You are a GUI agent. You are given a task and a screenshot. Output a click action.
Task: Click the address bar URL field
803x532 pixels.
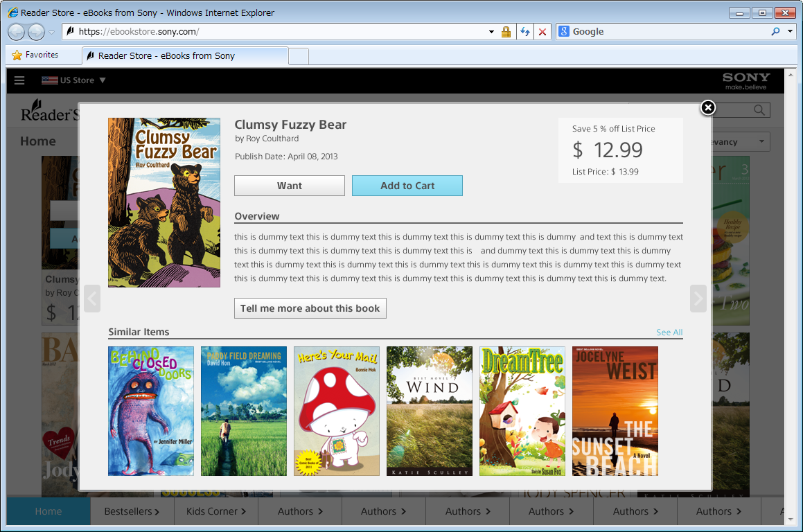(276, 32)
